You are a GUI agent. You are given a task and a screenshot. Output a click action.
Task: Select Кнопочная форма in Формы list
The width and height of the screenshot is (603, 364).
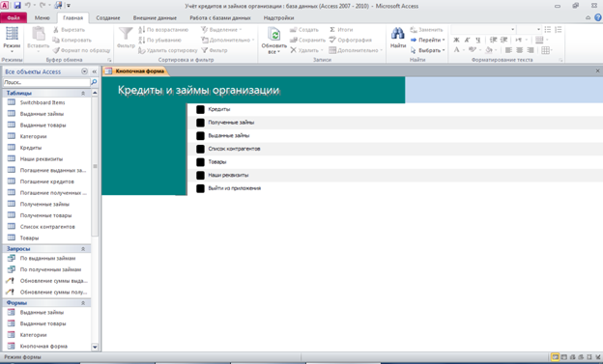tap(43, 347)
